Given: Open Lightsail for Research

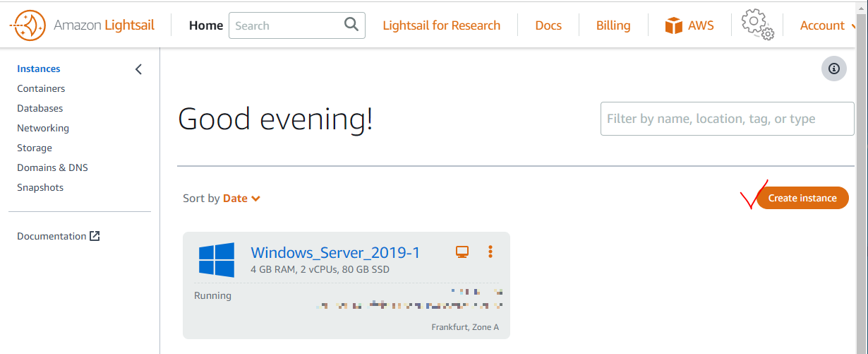Looking at the screenshot, I should [442, 25].
